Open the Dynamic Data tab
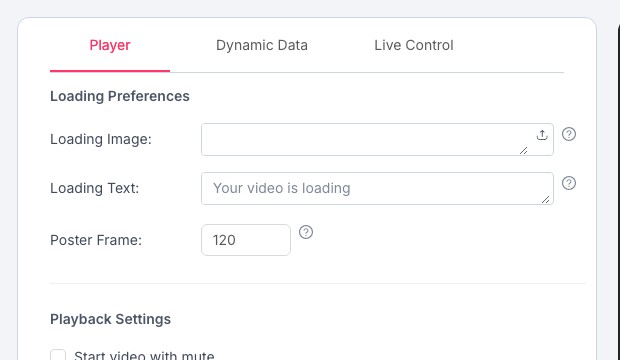620x360 pixels. point(262,45)
